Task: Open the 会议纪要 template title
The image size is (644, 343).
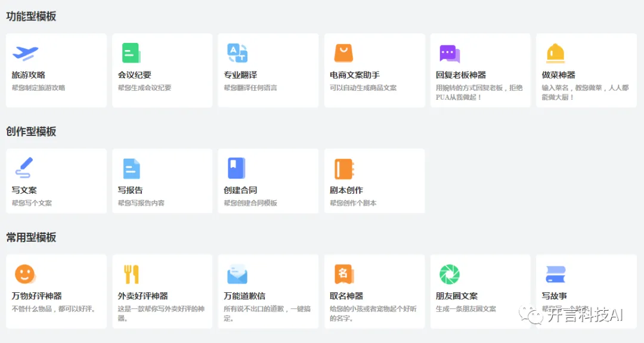Action: 134,75
